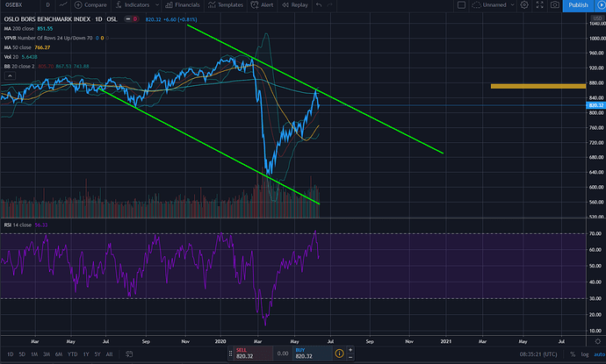
Task: Set time range to 1M
Action: click(34, 354)
